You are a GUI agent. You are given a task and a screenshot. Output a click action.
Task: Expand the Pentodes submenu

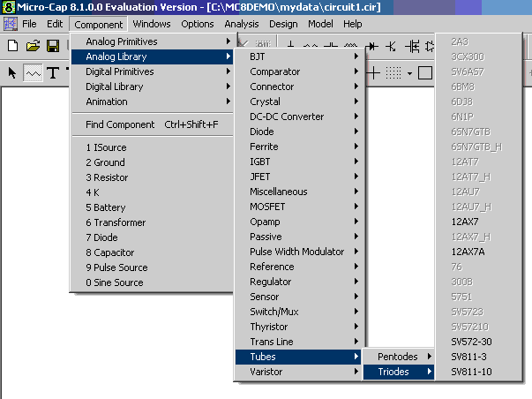pos(398,357)
